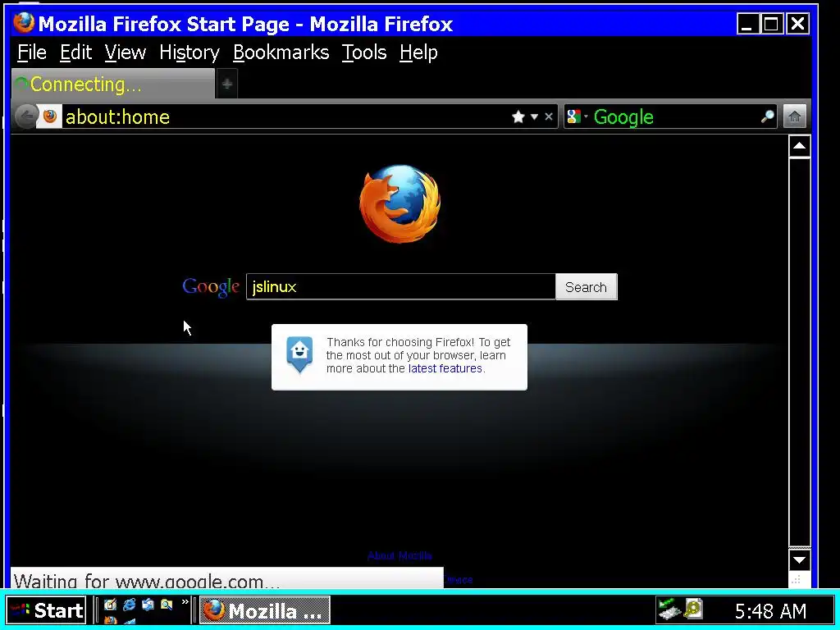This screenshot has height=630, width=840.
Task: Open the Edit menu
Action: (75, 52)
